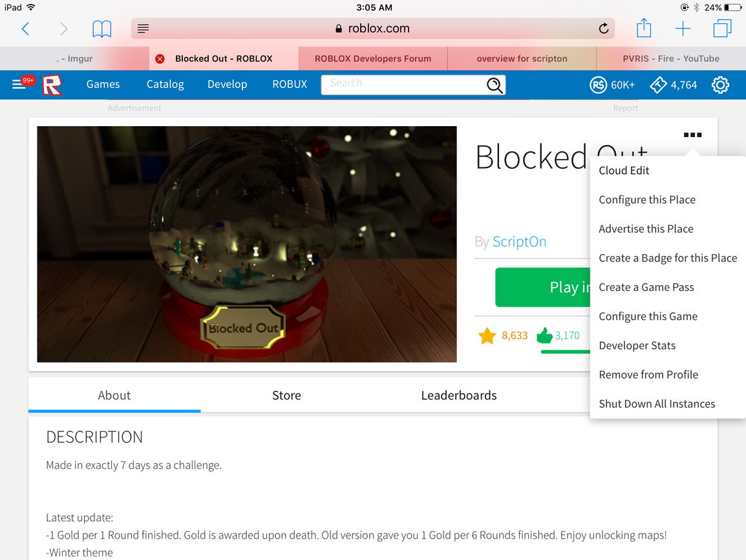
Task: Focus the Roblox search field
Action: click(x=403, y=85)
